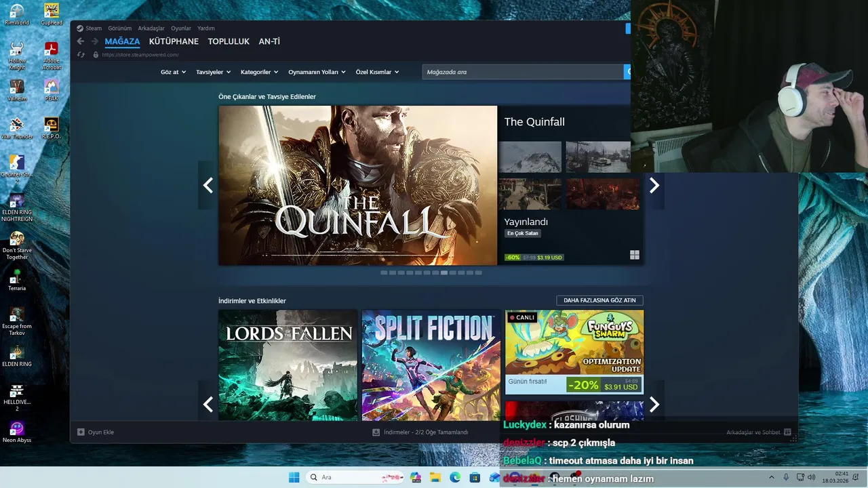Viewport: 868px width, 488px height.
Task: Go back in Steam navigation
Action: [x=81, y=41]
